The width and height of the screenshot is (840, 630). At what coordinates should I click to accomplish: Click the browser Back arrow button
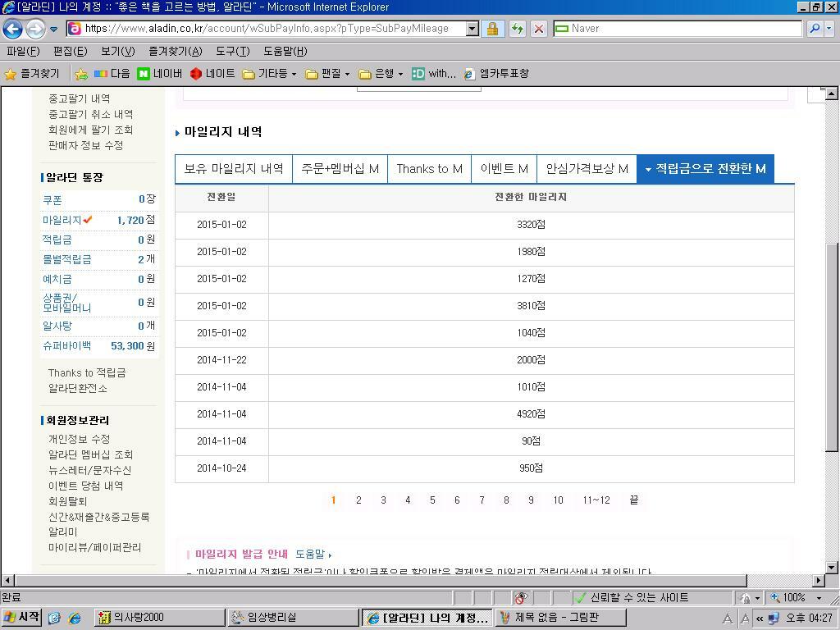point(13,29)
